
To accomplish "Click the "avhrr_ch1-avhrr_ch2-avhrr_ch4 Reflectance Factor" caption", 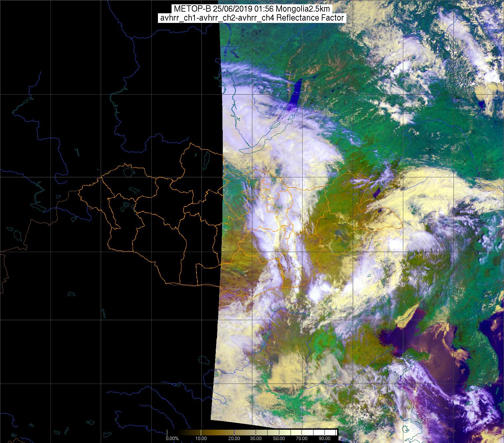I will click(252, 18).
